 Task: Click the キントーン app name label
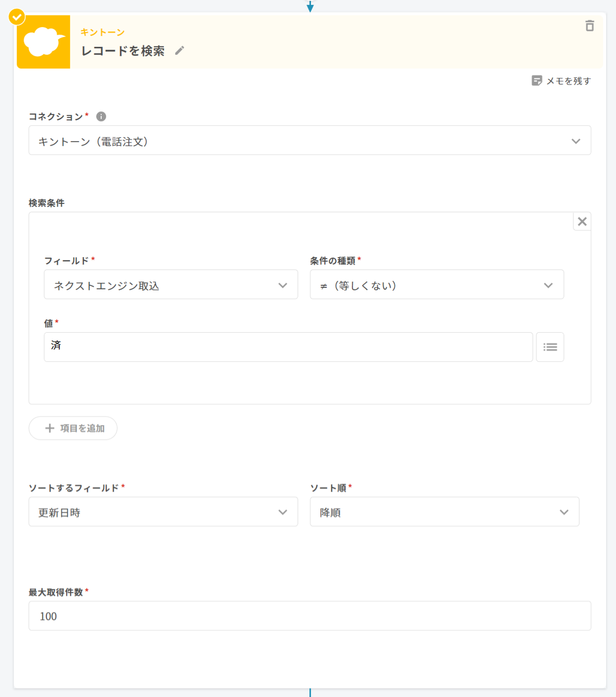[102, 32]
